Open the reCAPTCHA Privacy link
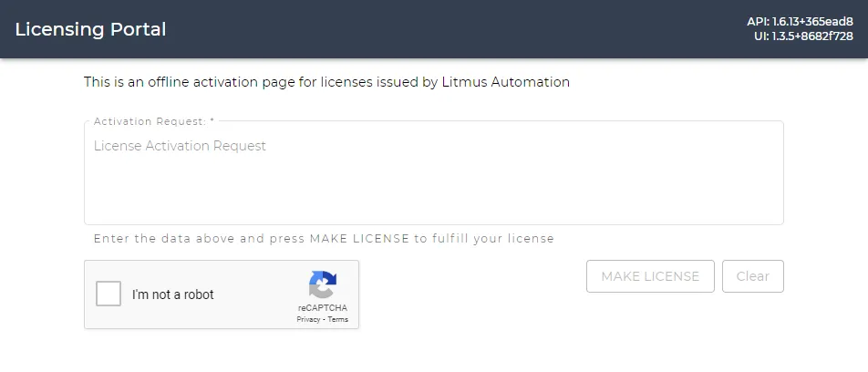The height and width of the screenshot is (372, 868). click(308, 319)
